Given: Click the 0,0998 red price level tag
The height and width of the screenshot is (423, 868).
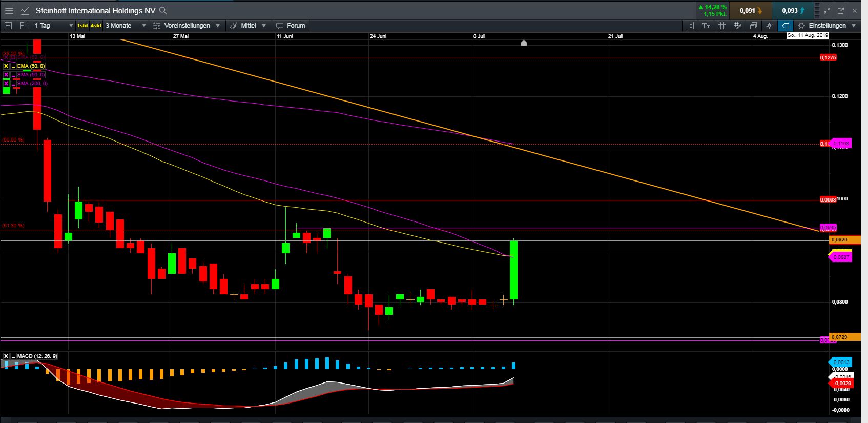Looking at the screenshot, I should click(x=828, y=199).
